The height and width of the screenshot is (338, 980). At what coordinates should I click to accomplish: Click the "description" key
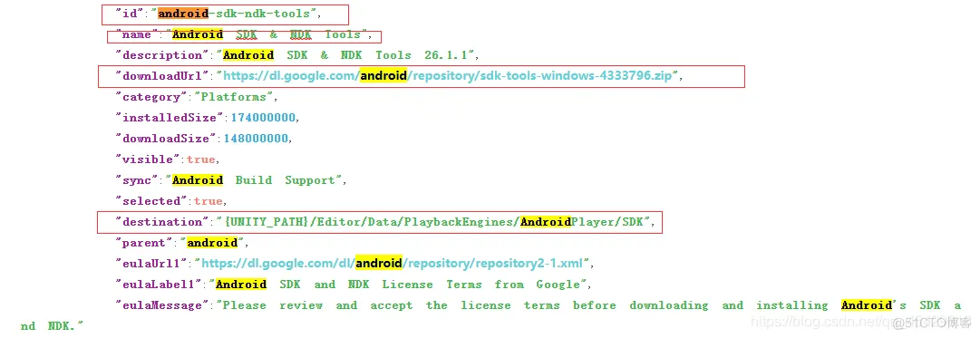[x=162, y=55]
